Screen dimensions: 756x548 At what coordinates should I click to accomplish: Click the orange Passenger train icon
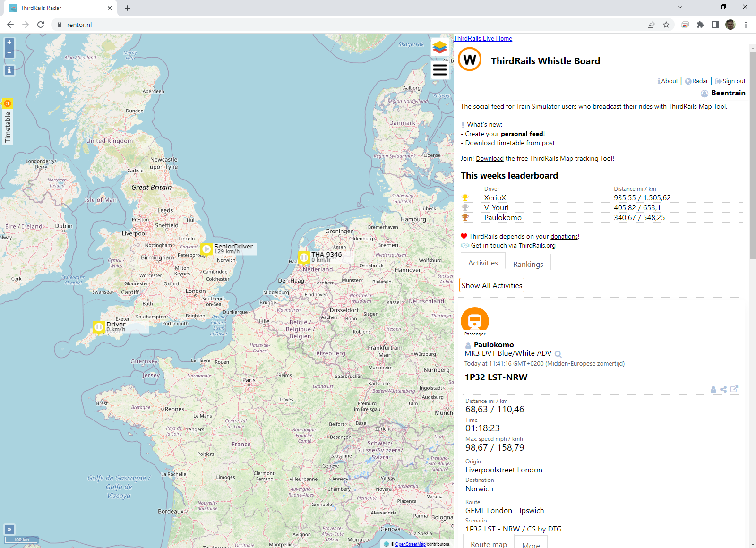click(475, 321)
